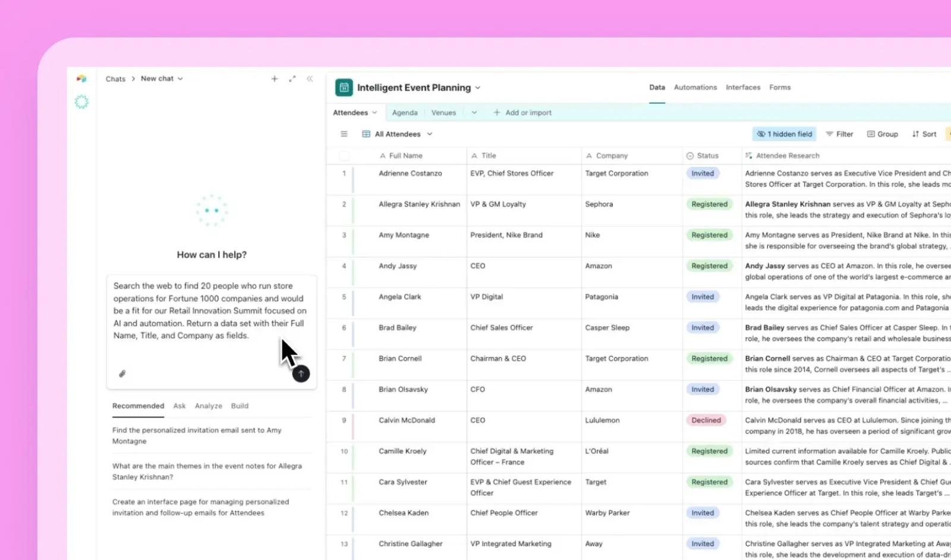Click the Sort button

[x=924, y=134]
